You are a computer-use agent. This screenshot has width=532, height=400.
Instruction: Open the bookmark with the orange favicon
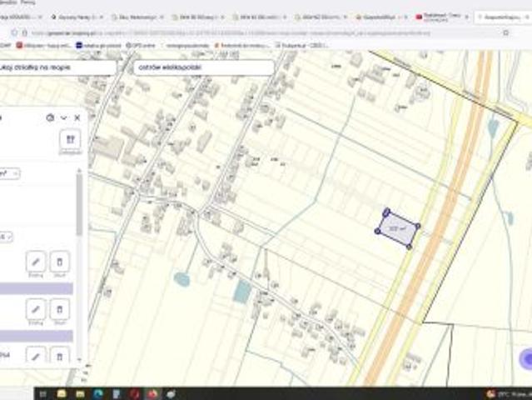(x=242, y=45)
